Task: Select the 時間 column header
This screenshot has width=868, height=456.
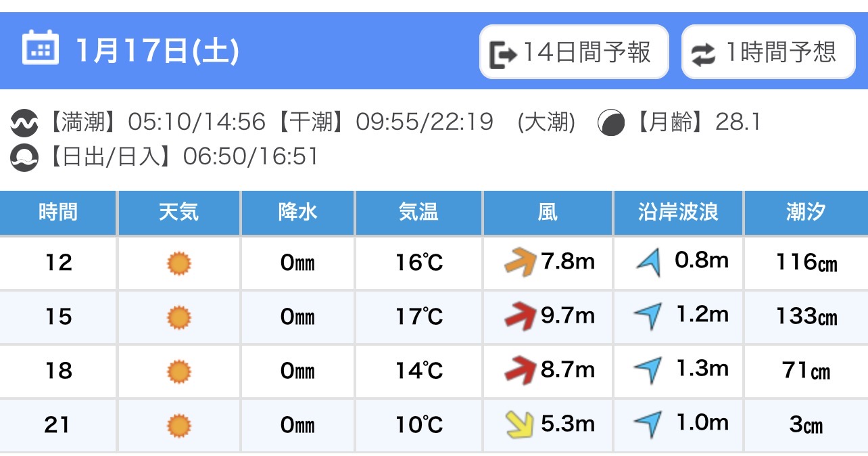Action: tap(58, 212)
